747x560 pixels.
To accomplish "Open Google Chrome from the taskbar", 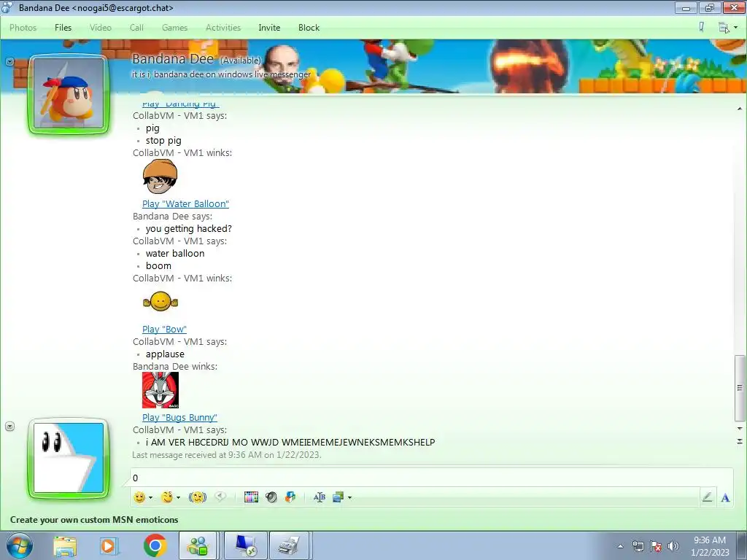I will tap(155, 545).
